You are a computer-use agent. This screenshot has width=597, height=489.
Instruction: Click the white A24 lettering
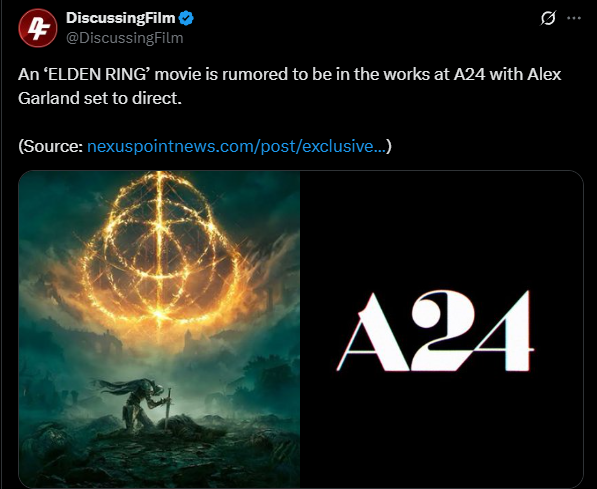tap(435, 331)
